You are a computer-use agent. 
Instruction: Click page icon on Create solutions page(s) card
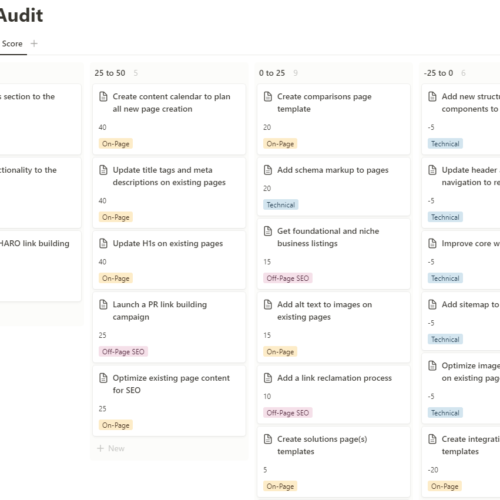point(268,439)
